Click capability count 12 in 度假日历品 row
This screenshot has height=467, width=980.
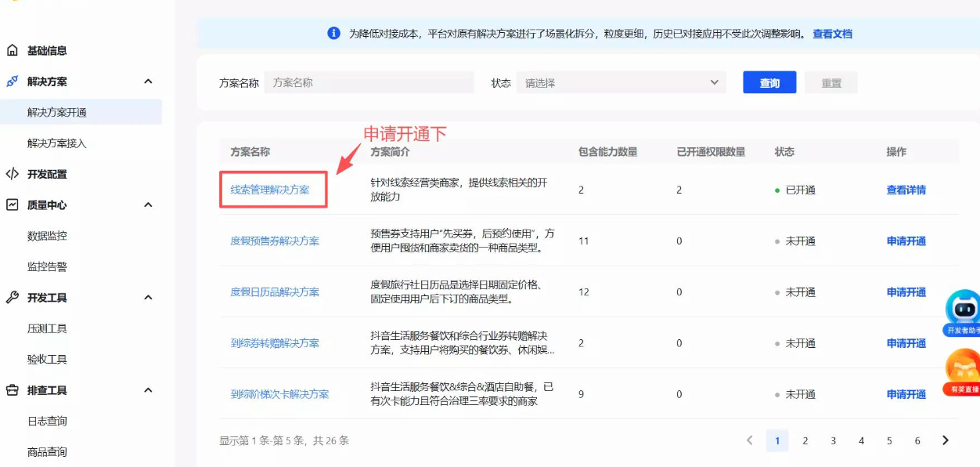tap(583, 291)
